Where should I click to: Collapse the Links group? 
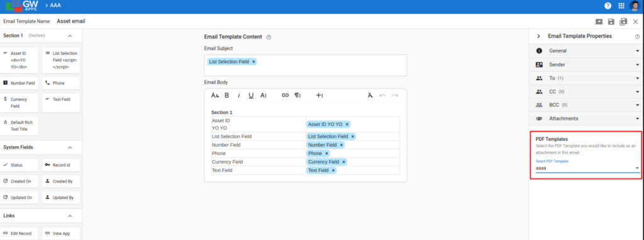(70, 215)
